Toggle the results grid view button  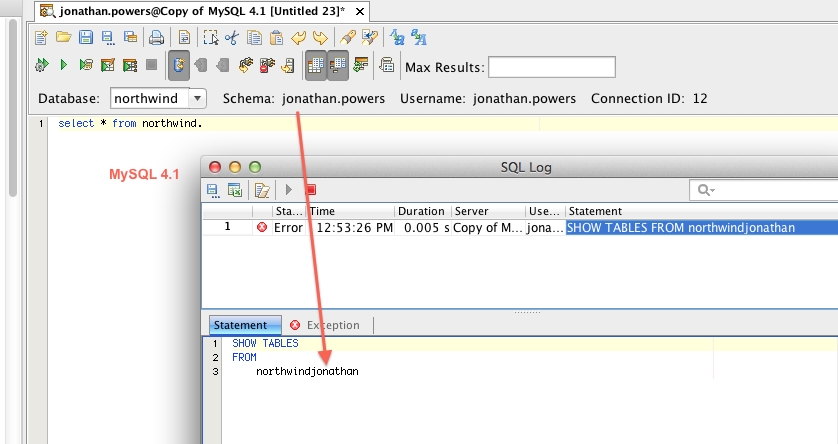tap(315, 66)
